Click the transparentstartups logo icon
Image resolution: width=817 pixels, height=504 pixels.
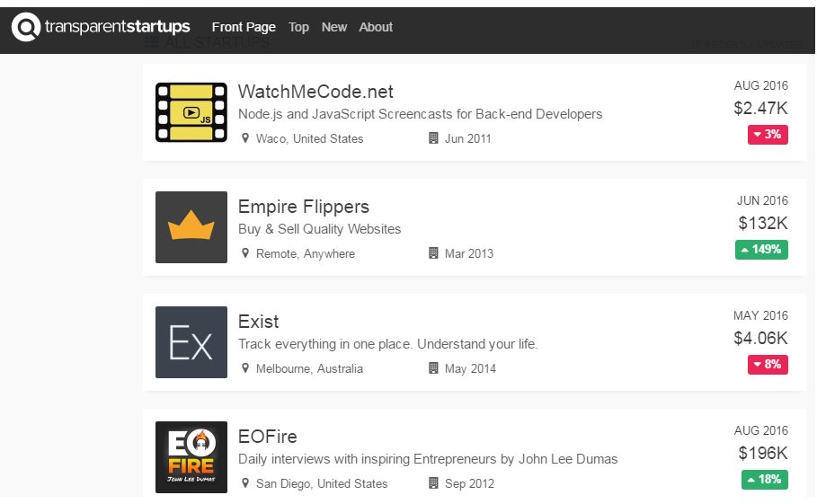(26, 27)
